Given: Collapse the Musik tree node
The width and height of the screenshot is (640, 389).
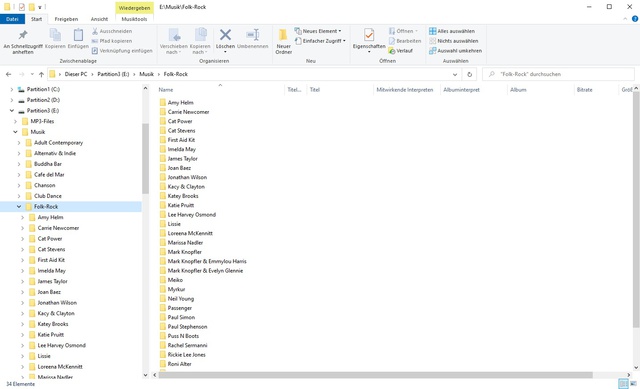Looking at the screenshot, I should 15,132.
